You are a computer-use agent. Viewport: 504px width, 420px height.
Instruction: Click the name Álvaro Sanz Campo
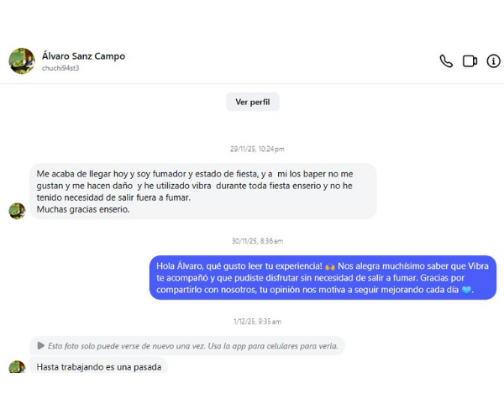(x=83, y=56)
